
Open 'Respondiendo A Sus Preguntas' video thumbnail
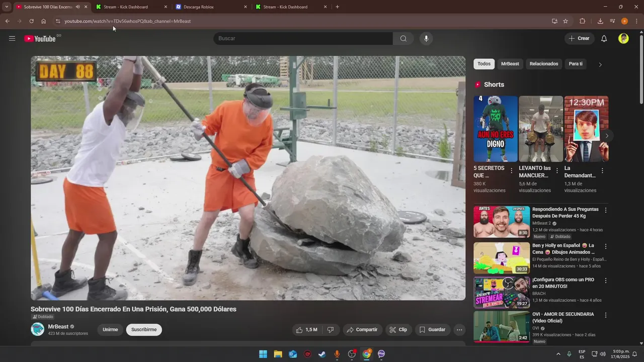coord(502,221)
